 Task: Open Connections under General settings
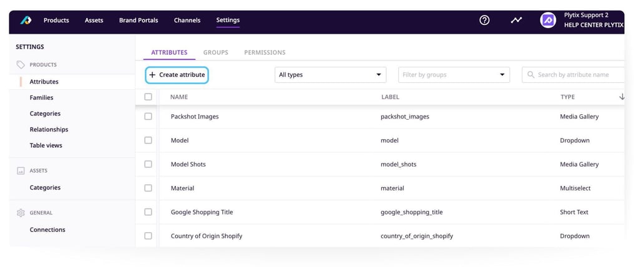(47, 230)
